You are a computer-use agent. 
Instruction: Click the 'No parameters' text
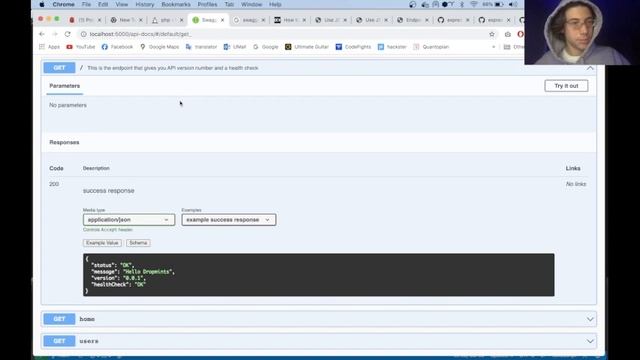pyautogui.click(x=68, y=105)
